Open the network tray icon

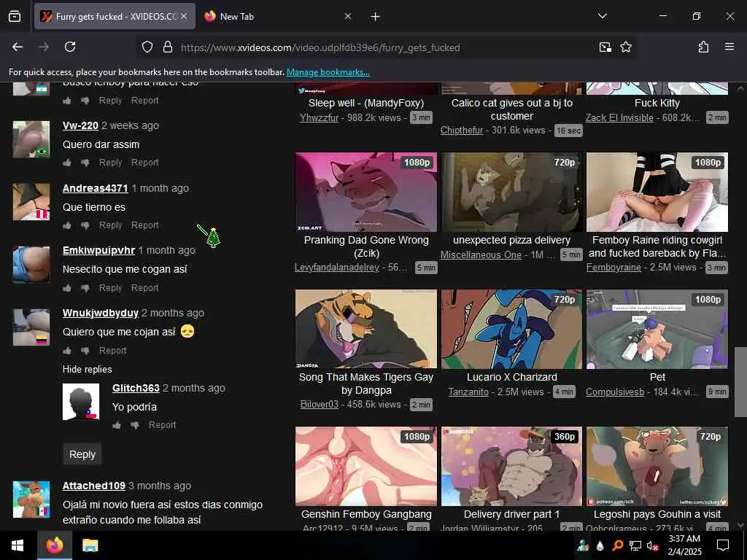tap(635, 545)
